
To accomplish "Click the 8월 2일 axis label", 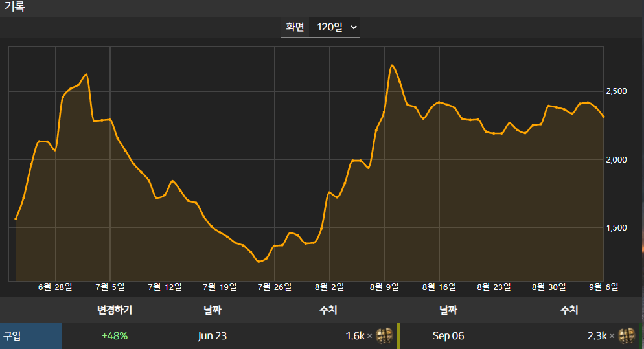I will pos(329,287).
